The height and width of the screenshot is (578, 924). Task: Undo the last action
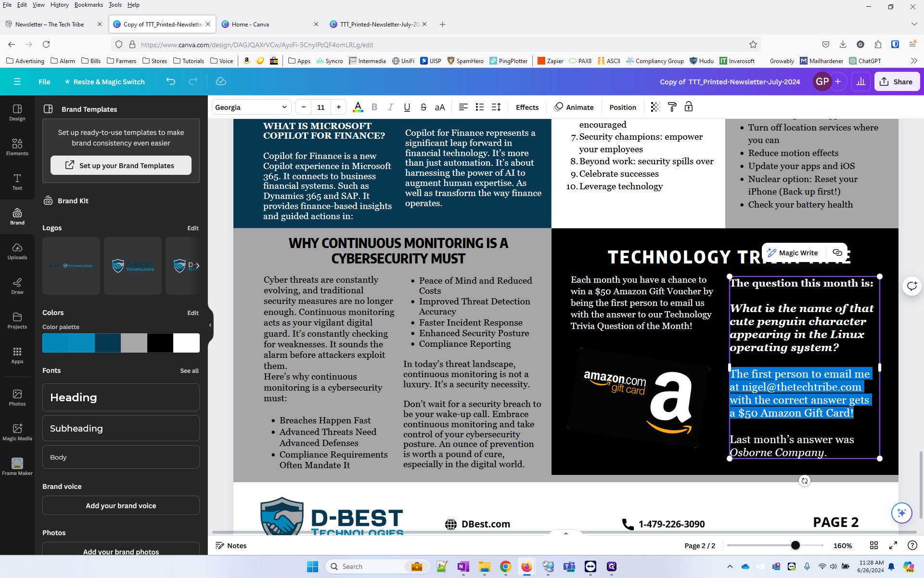[x=170, y=81]
